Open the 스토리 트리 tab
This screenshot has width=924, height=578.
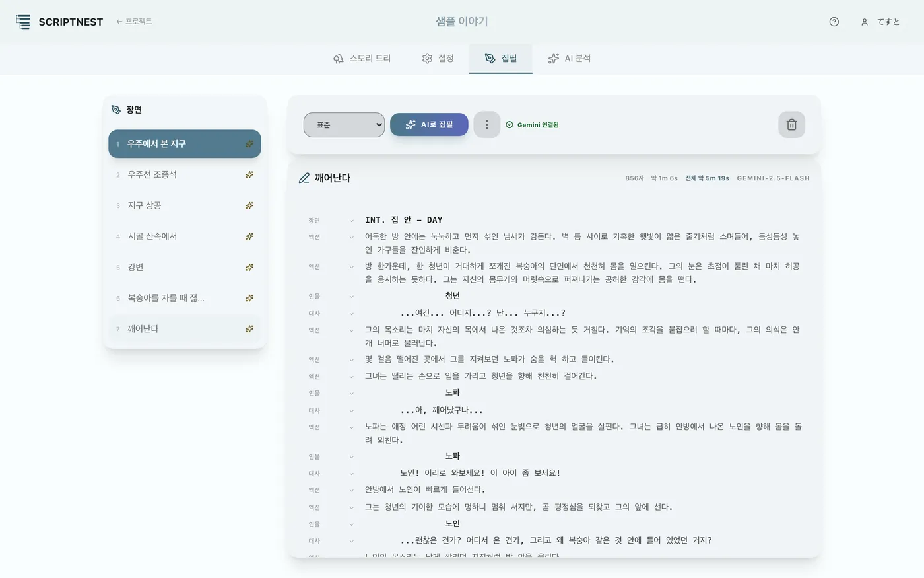(362, 58)
